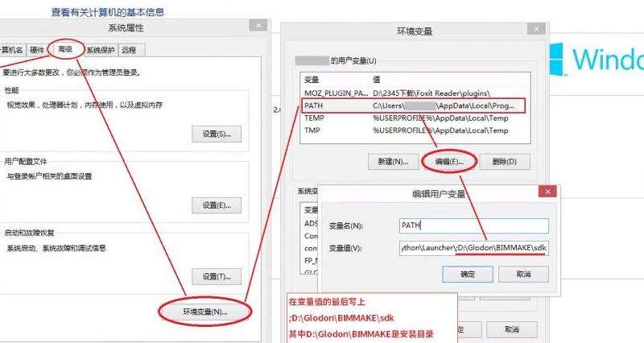This screenshot has width=644, height=343.
Task: Click 编辑(E) user variable button
Action: 449,162
